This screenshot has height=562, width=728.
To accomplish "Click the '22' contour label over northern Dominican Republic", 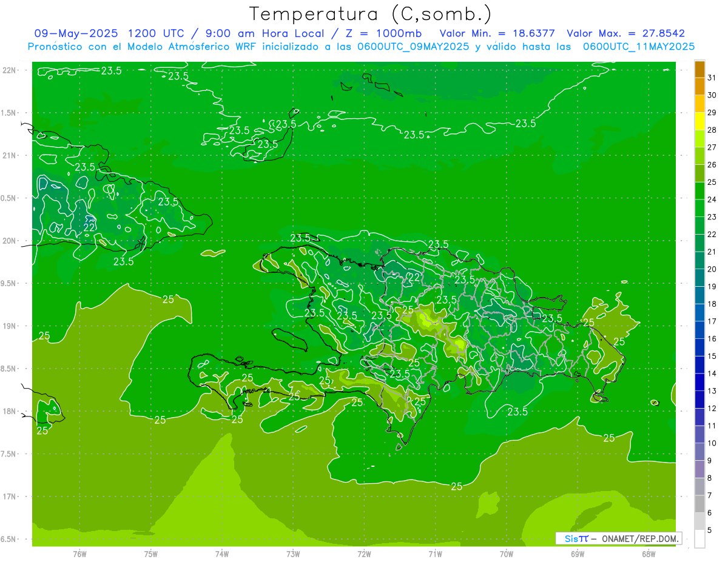I will [x=414, y=277].
